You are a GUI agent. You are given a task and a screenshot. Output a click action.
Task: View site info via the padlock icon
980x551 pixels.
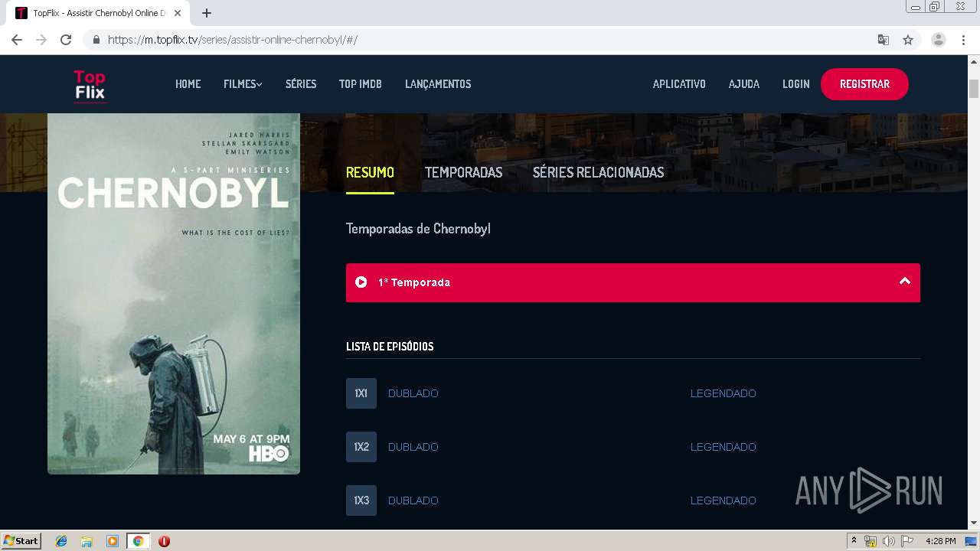tap(96, 40)
